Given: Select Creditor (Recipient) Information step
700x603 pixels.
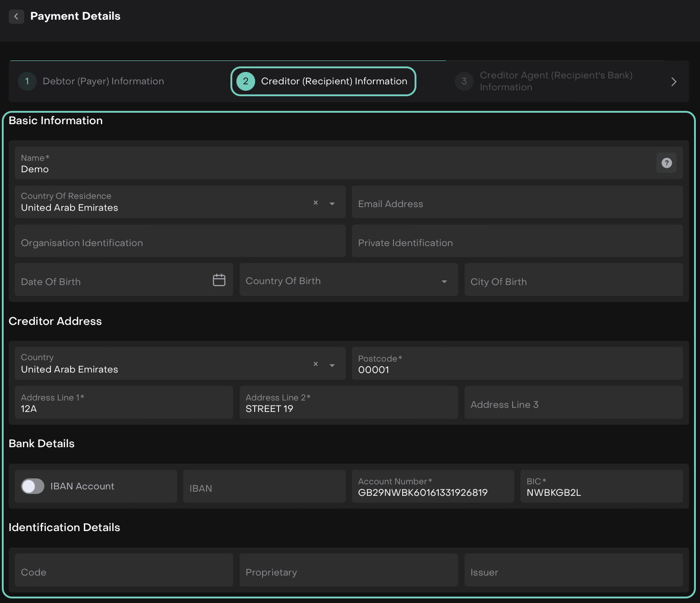Looking at the screenshot, I should 334,82.
